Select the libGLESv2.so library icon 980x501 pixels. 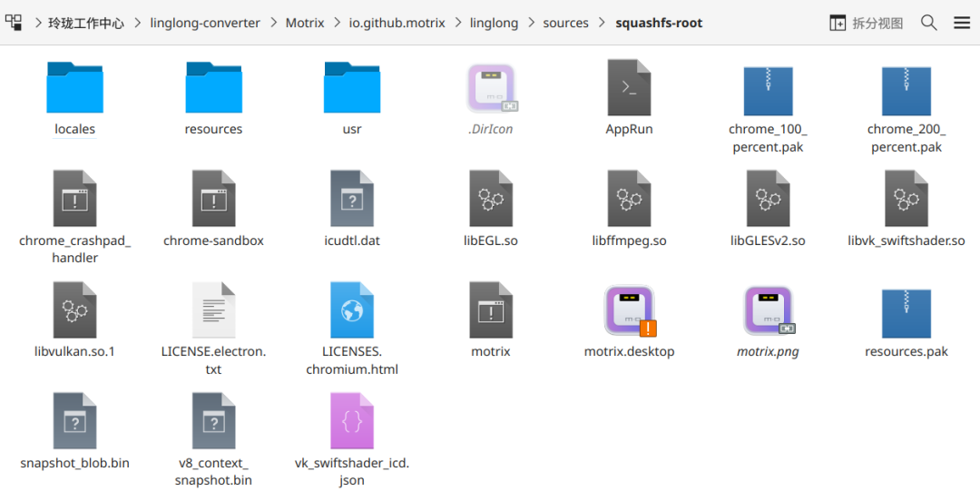769,198
